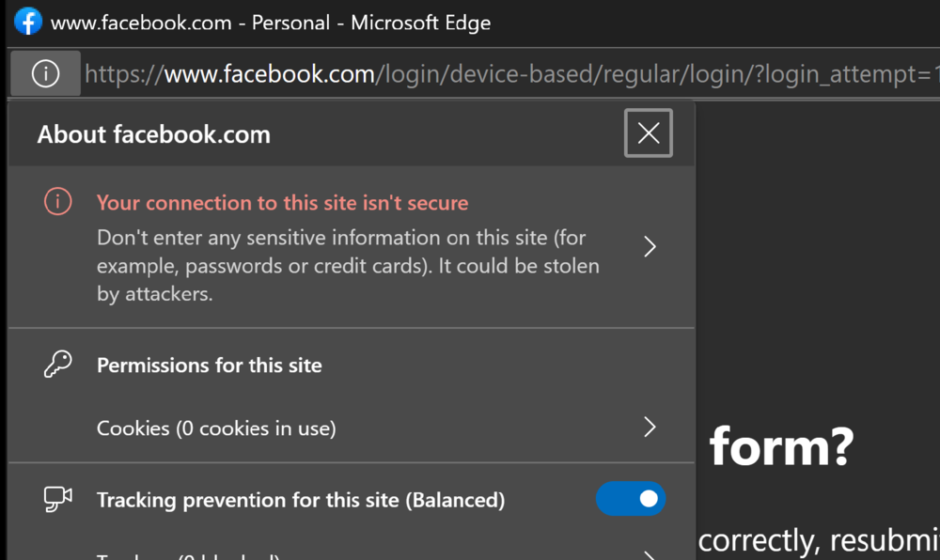The width and height of the screenshot is (940, 560).
Task: Open "Your connection to this site isn't secure"
Action: (x=282, y=203)
